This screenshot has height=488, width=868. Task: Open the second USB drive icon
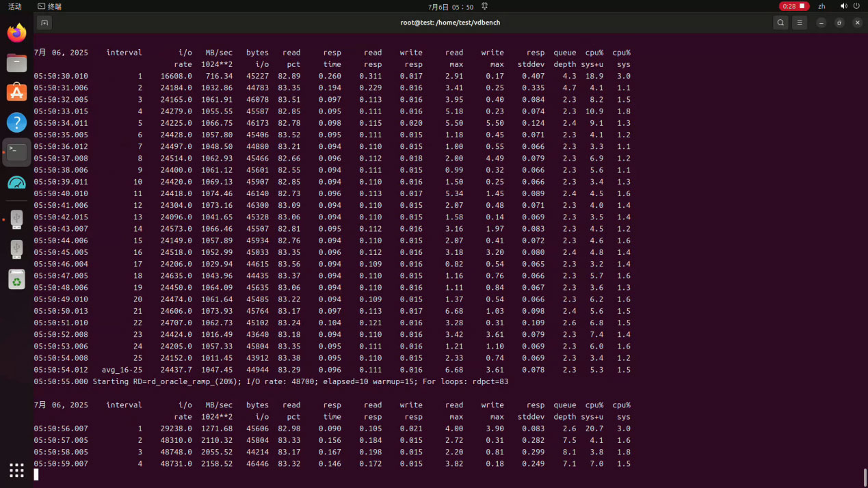(x=16, y=248)
